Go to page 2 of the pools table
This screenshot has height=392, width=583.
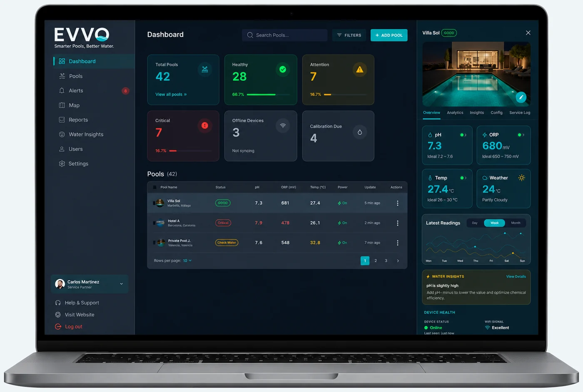point(376,261)
